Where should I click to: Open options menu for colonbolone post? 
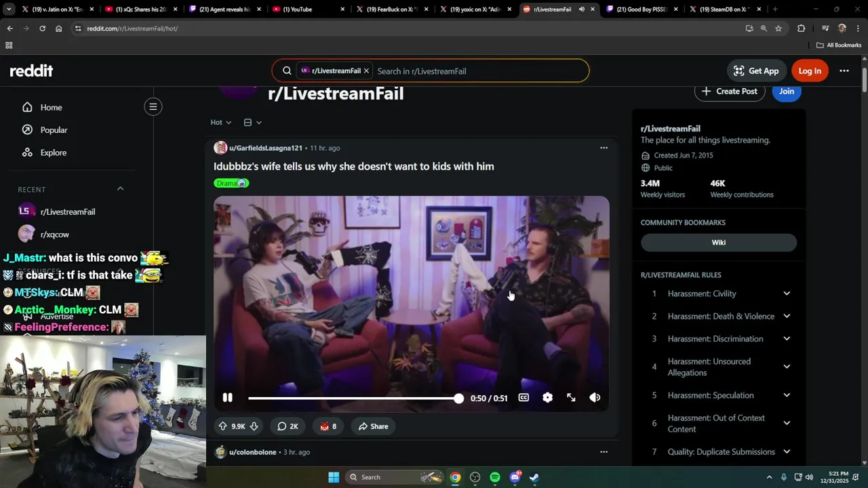(604, 452)
